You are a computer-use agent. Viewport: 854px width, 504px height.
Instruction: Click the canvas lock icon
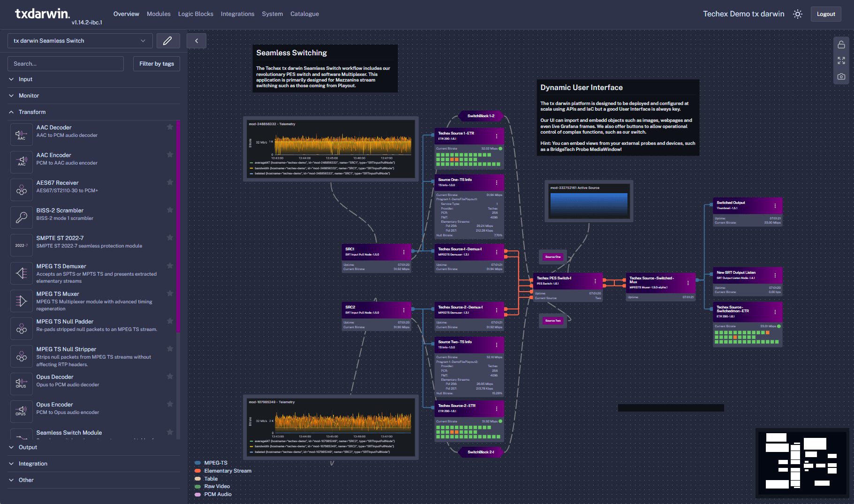(841, 45)
